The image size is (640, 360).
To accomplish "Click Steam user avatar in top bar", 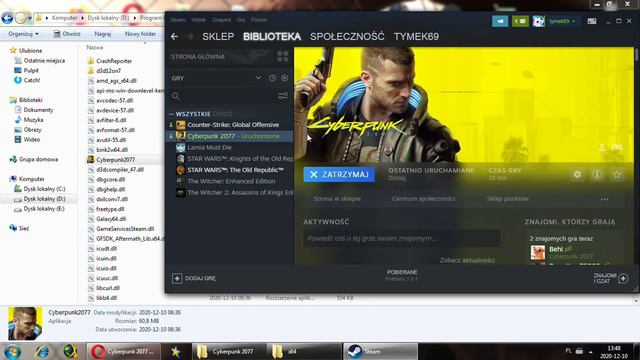I will tap(539, 21).
